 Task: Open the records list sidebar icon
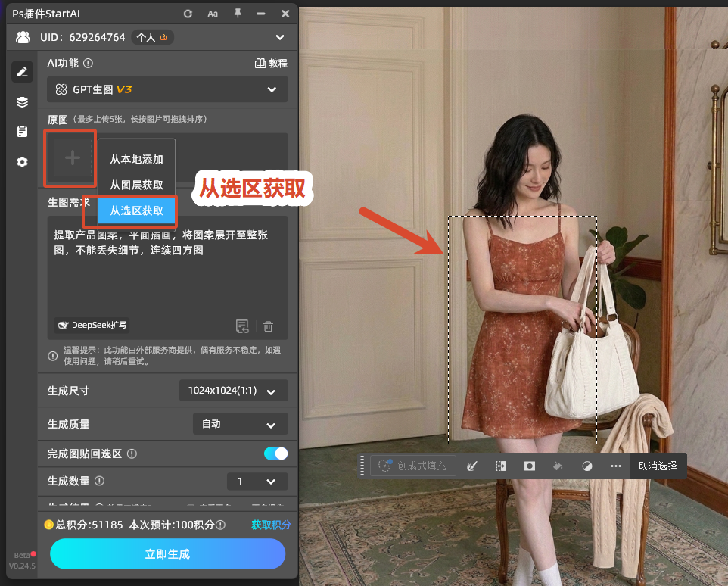(22, 132)
